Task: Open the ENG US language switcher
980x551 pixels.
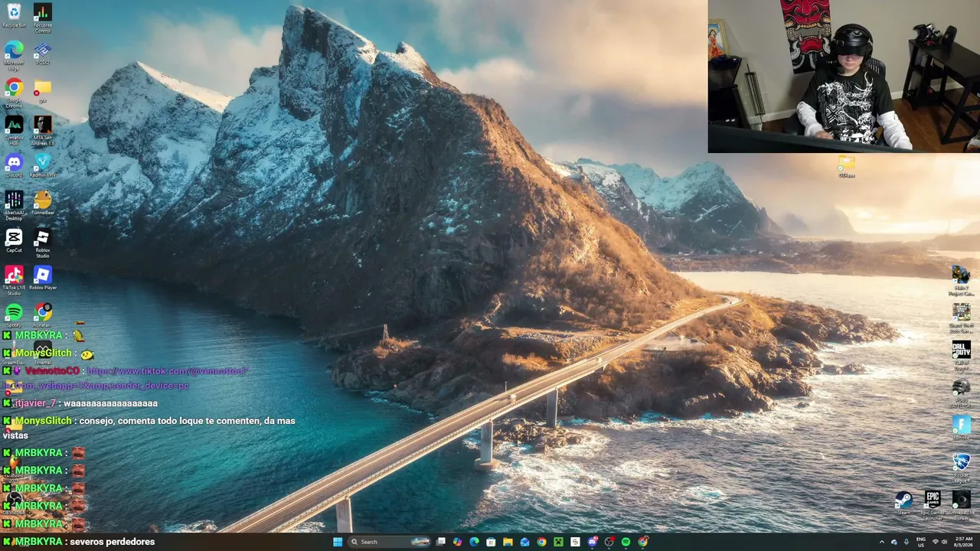Action: (921, 542)
